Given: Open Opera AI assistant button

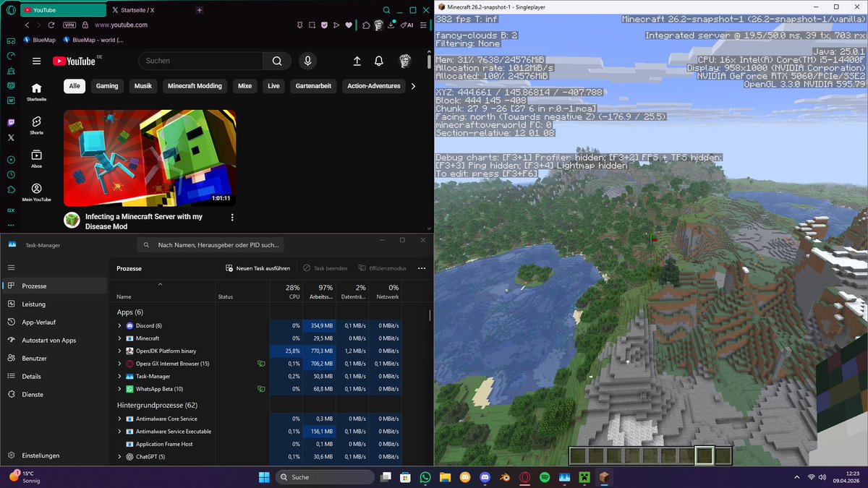Looking at the screenshot, I should tap(407, 25).
